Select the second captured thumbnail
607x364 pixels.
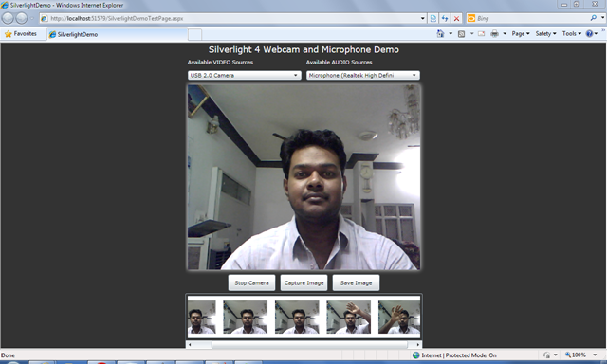(245, 318)
